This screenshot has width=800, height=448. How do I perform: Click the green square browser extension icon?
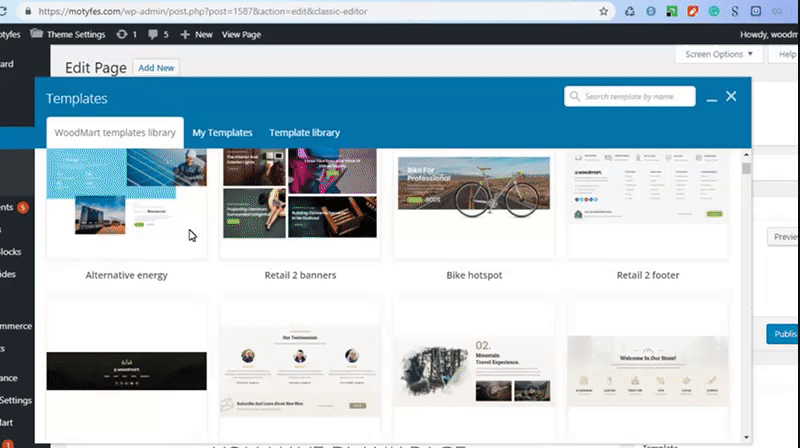[x=671, y=11]
